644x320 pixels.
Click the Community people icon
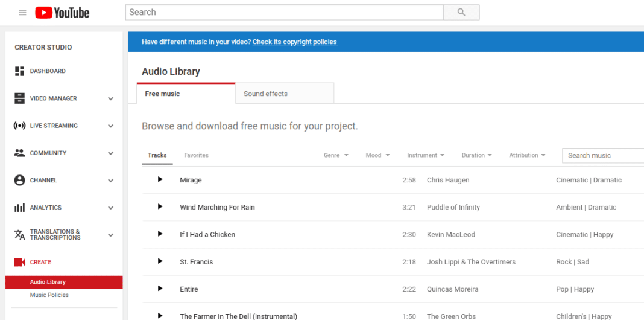click(19, 153)
